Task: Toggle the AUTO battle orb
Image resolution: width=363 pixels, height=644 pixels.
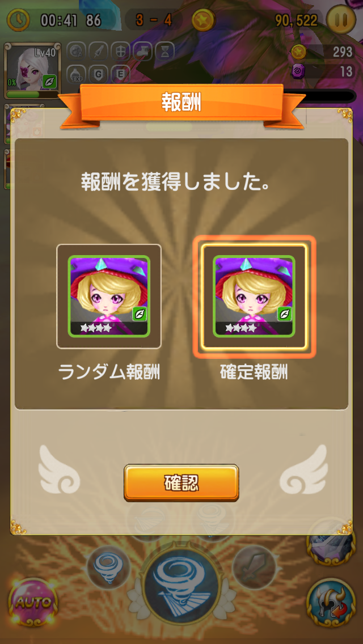Action: pyautogui.click(x=33, y=603)
